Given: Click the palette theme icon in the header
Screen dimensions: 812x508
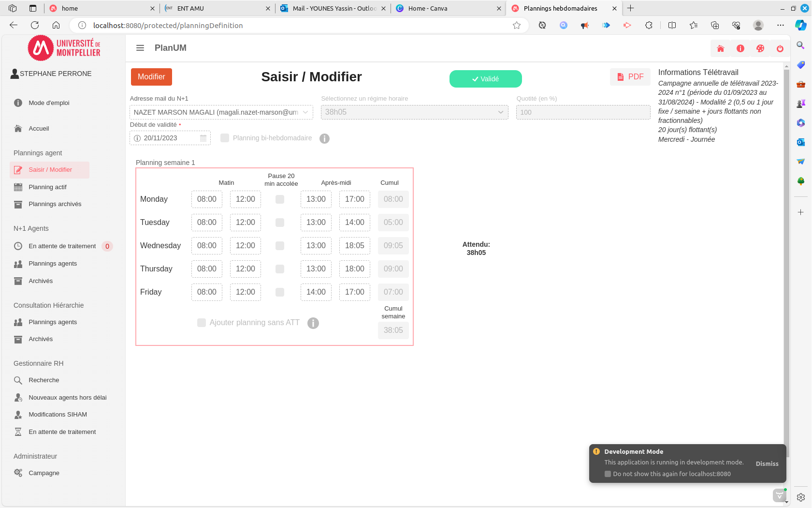Looking at the screenshot, I should [x=760, y=48].
